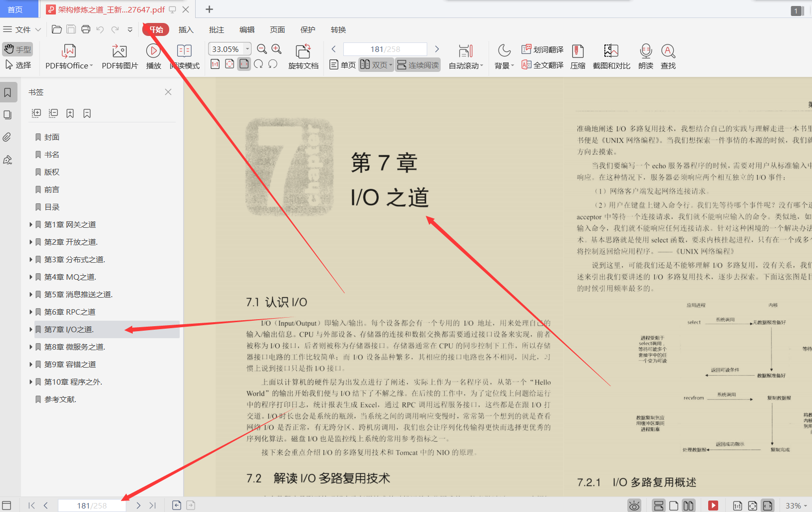The height and width of the screenshot is (512, 812).
Task: Open status bar zoom 33% dropdown
Action: 796,506
